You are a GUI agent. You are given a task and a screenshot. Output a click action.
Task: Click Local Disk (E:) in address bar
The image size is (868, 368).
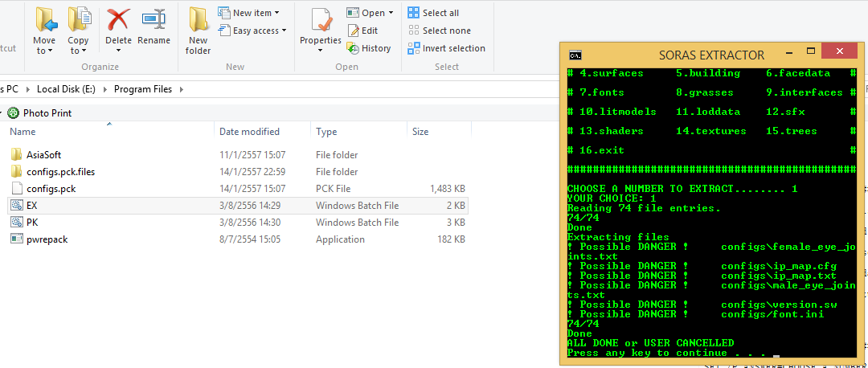click(66, 89)
